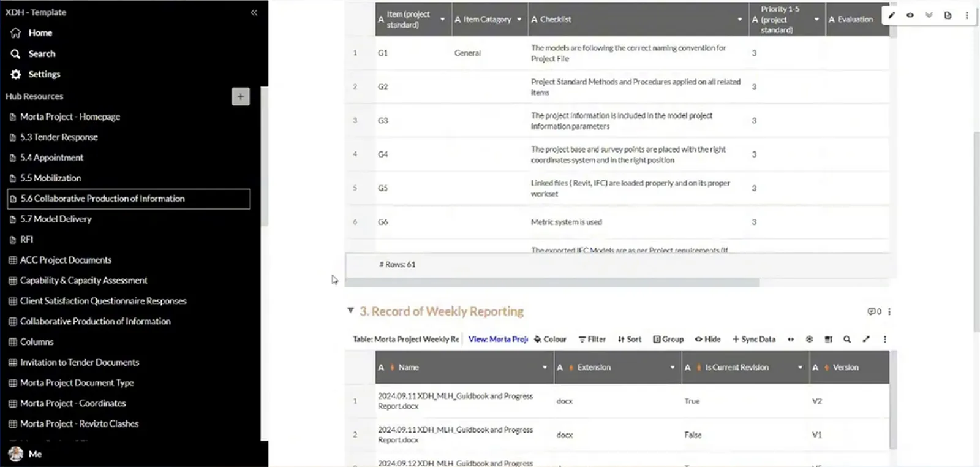Click the pencil edit icon in floating toolbar
980x467 pixels.
coord(891,15)
